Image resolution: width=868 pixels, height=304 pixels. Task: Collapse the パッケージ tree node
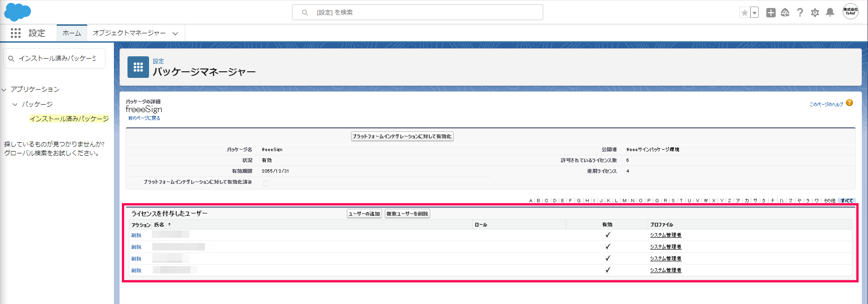pos(15,105)
